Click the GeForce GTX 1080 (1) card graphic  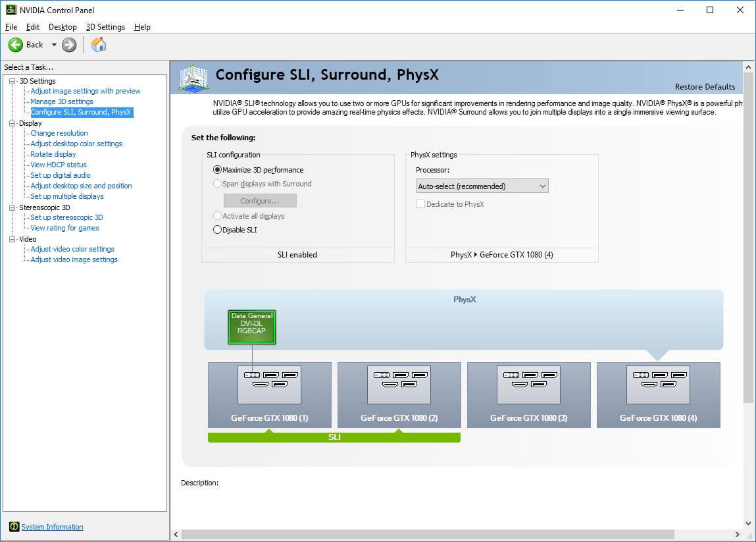269,385
